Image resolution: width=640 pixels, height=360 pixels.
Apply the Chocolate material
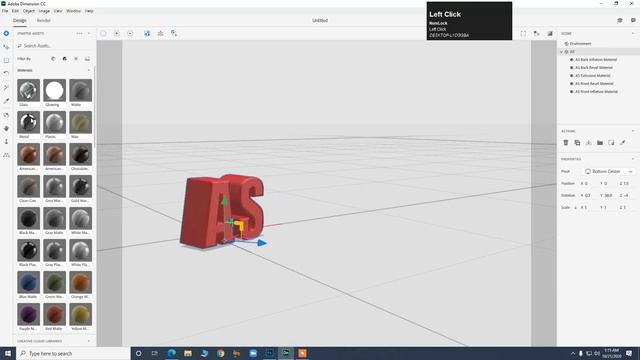pyautogui.click(x=81, y=154)
